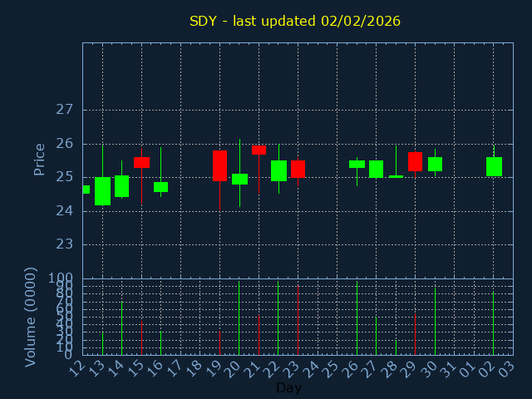Click the day axis label 31
The width and height of the screenshot is (532, 399).
tap(449, 369)
